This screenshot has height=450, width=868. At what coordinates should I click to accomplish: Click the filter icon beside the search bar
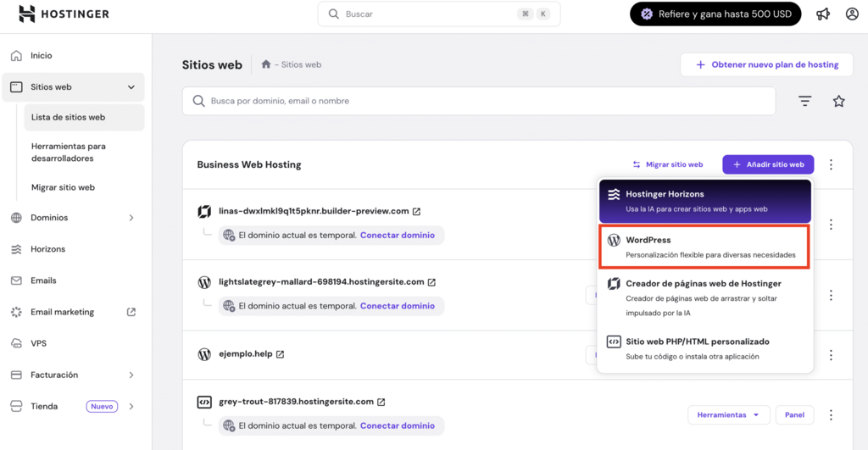805,101
